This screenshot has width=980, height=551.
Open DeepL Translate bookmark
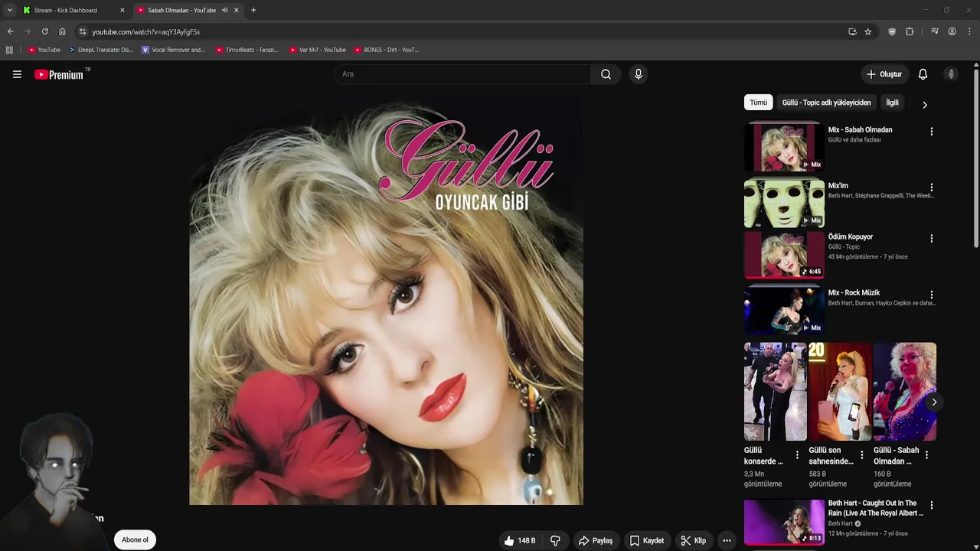tap(100, 50)
